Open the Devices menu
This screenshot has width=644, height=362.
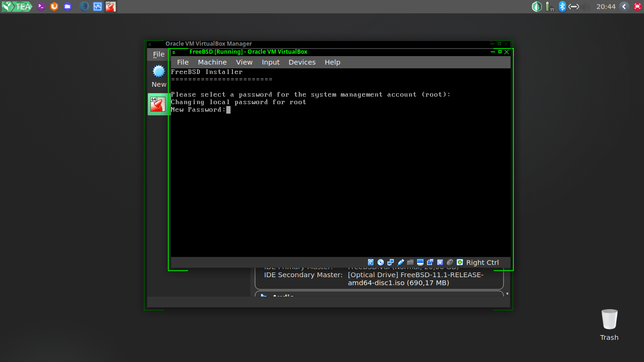(x=302, y=62)
